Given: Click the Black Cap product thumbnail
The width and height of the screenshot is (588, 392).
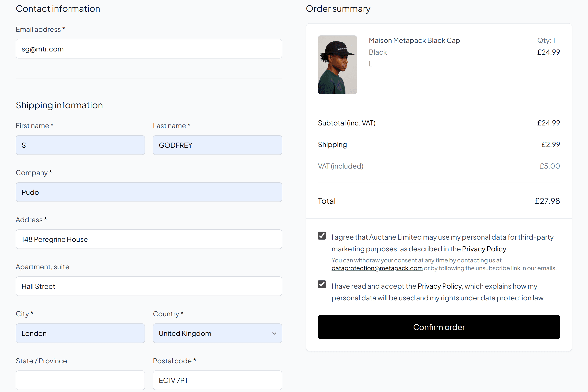Looking at the screenshot, I should (337, 64).
